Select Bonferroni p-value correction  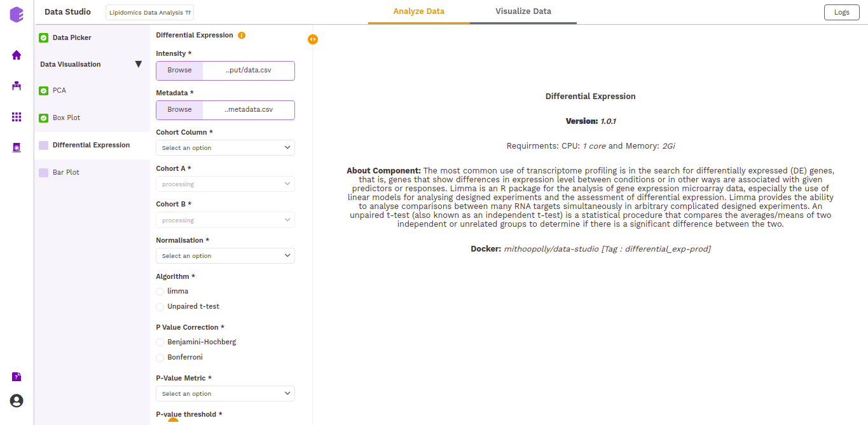tap(160, 357)
